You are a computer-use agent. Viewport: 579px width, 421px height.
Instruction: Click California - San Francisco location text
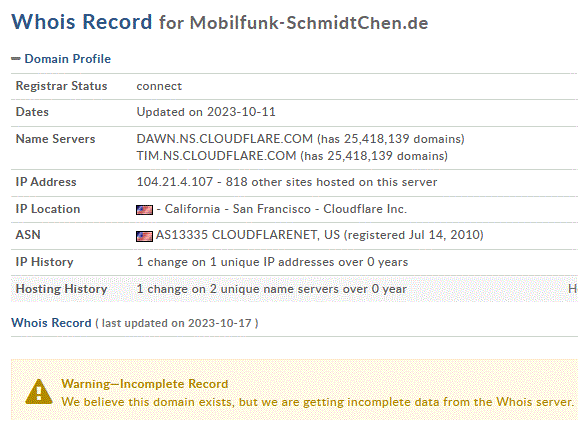(237, 209)
